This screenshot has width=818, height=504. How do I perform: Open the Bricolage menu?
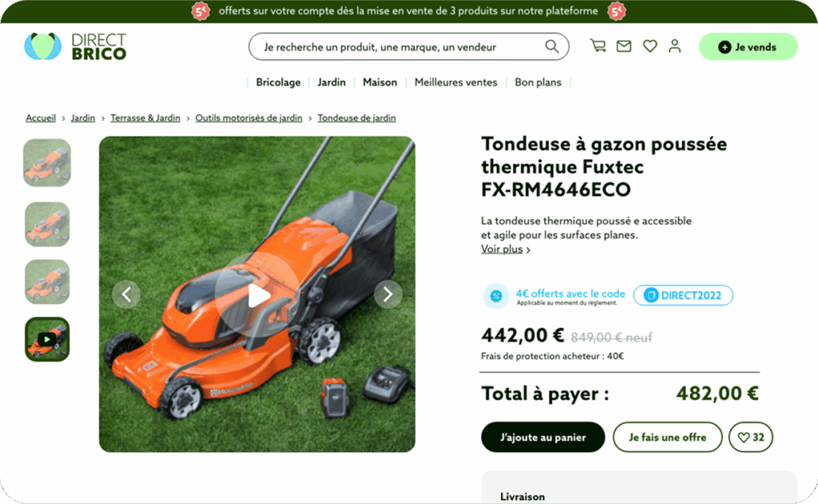click(278, 82)
